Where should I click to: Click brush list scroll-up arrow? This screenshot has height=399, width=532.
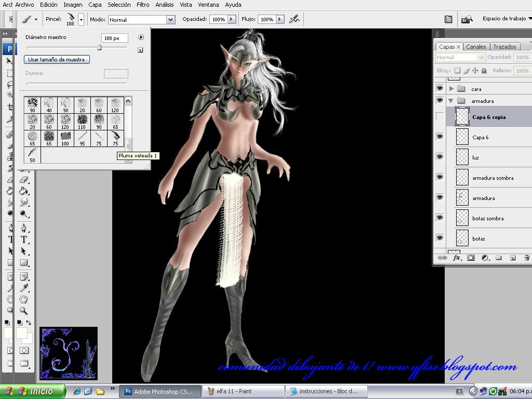click(128, 101)
